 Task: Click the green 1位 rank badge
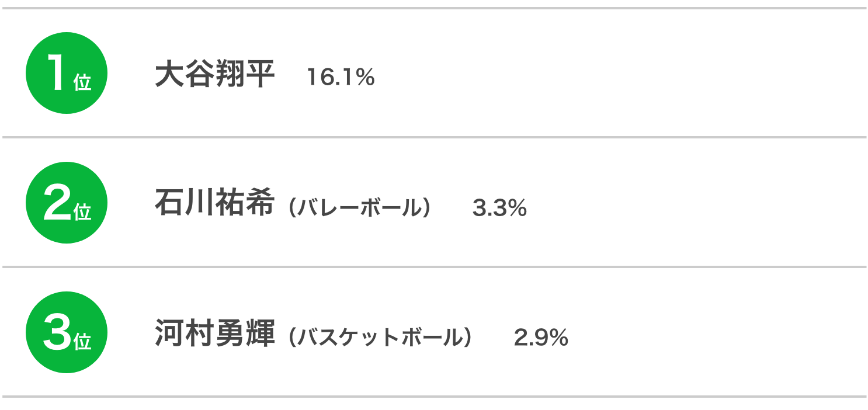pos(67,73)
